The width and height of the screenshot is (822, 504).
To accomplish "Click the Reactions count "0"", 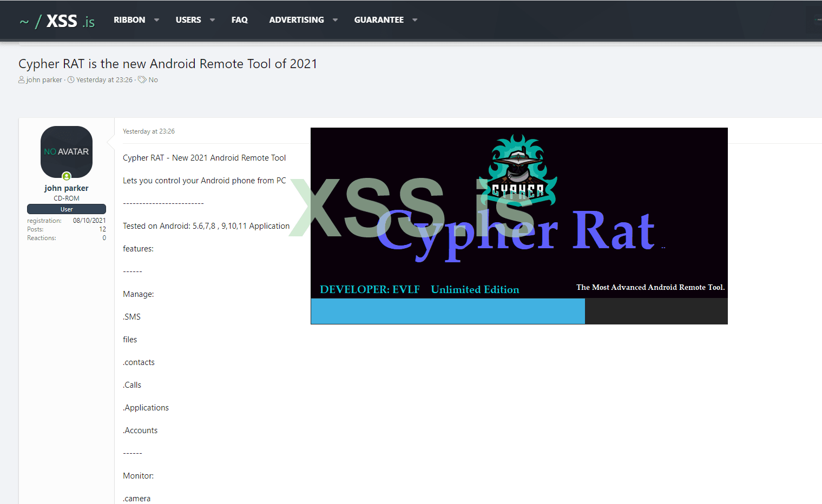I will [104, 238].
